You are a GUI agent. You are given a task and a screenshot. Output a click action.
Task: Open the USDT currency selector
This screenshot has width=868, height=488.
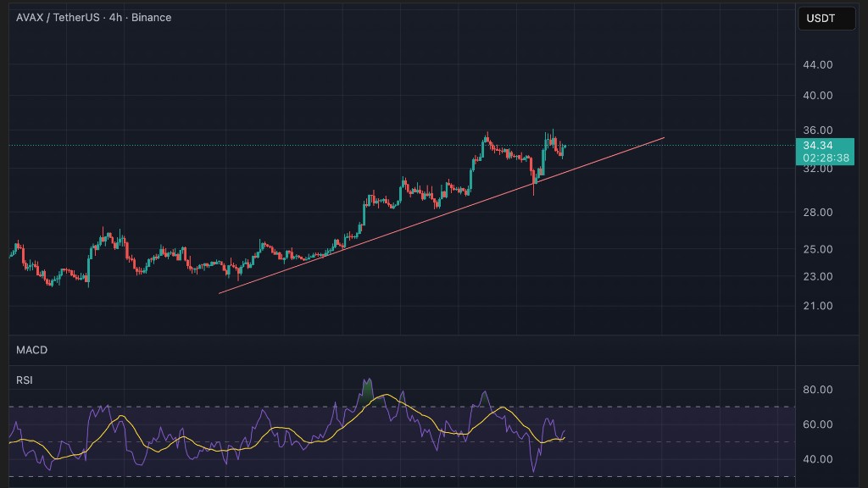tap(826, 18)
